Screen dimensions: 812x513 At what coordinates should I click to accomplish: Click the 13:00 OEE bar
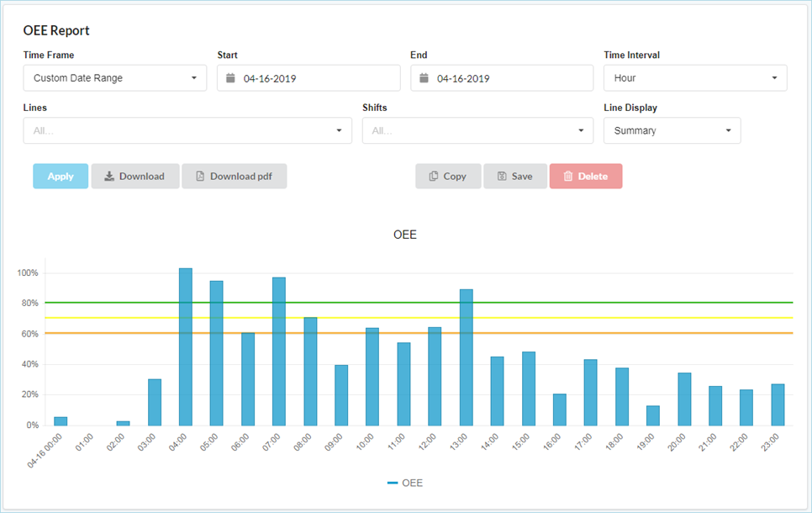click(x=467, y=357)
